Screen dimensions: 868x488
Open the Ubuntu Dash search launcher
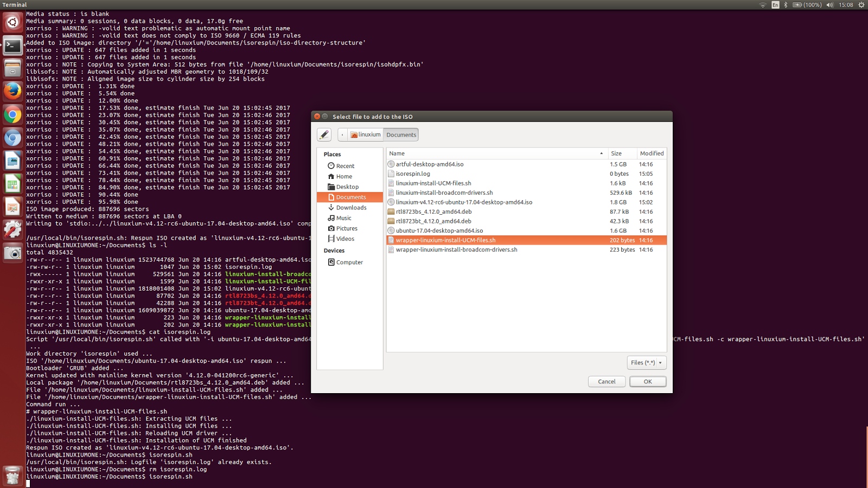[12, 22]
